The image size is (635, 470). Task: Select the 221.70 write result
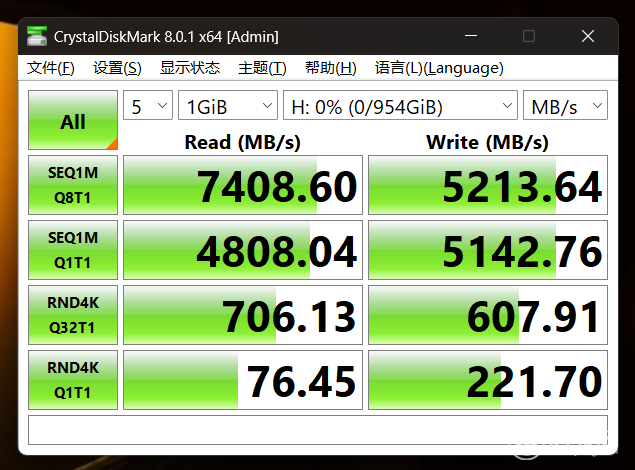point(488,380)
